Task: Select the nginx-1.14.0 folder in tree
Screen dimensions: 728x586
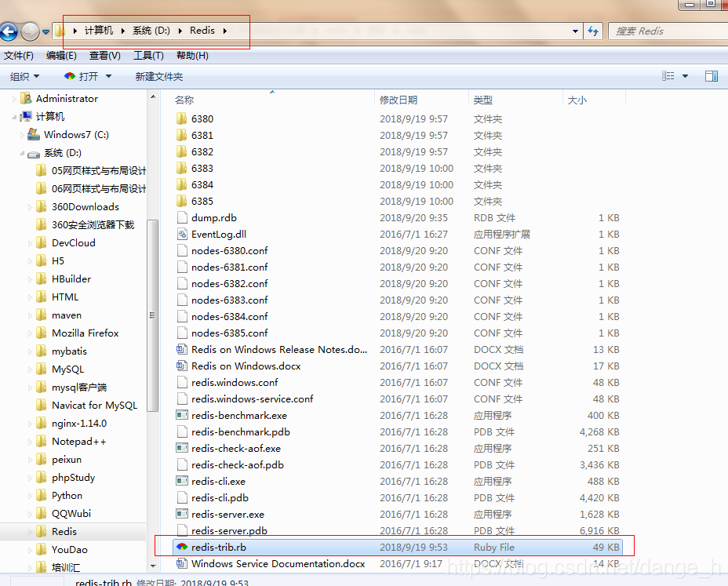Action: click(x=79, y=424)
